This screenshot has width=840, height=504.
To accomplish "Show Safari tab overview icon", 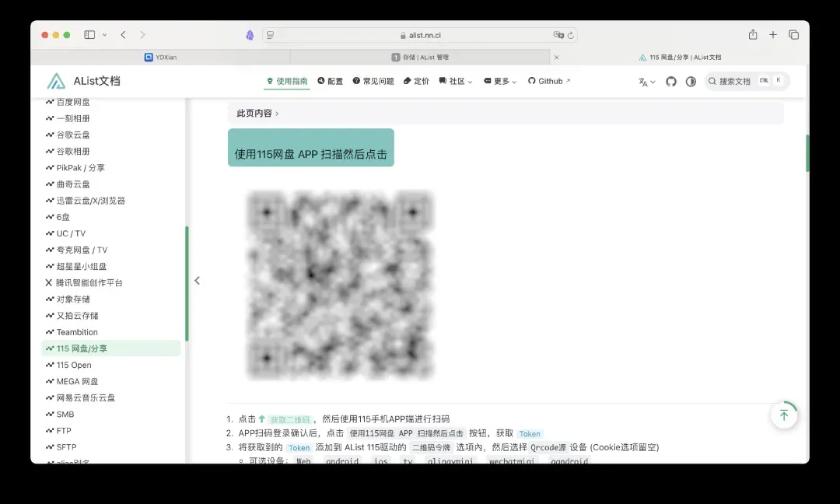I will tap(793, 35).
